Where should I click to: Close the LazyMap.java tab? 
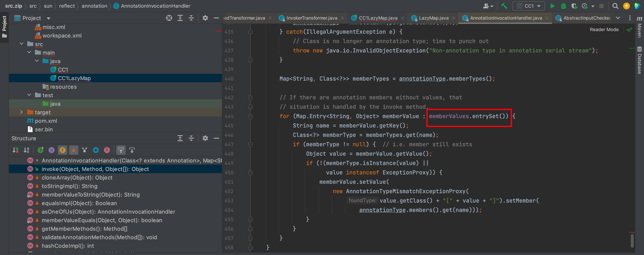(453, 18)
